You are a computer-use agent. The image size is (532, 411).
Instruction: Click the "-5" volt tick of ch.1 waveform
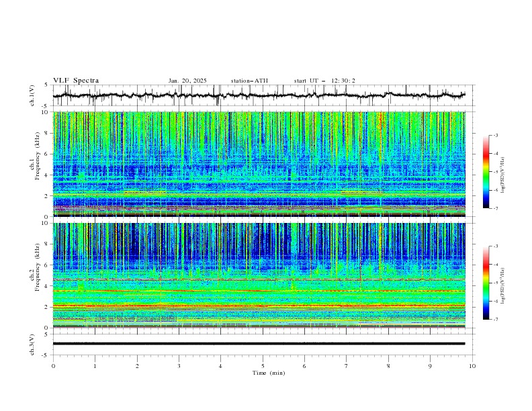46,106
